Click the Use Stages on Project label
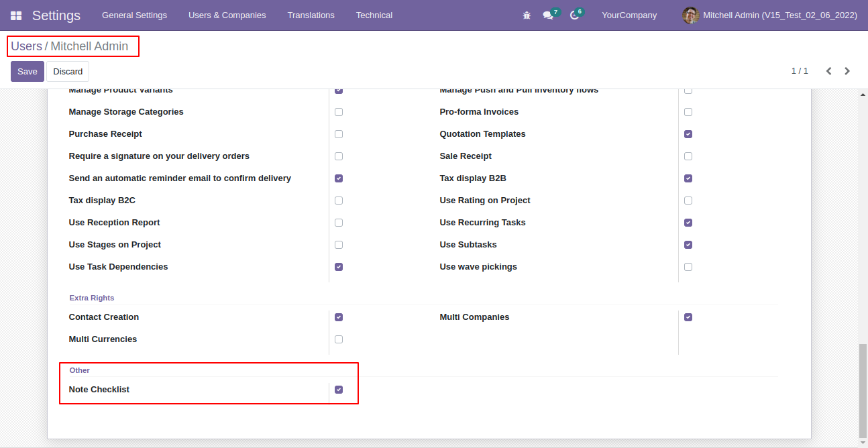This screenshot has width=868, height=448. click(115, 245)
